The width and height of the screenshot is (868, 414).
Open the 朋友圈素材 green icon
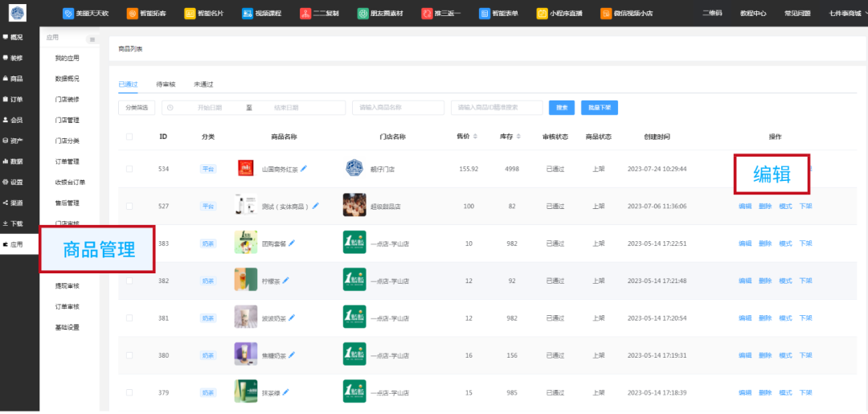[x=363, y=14]
